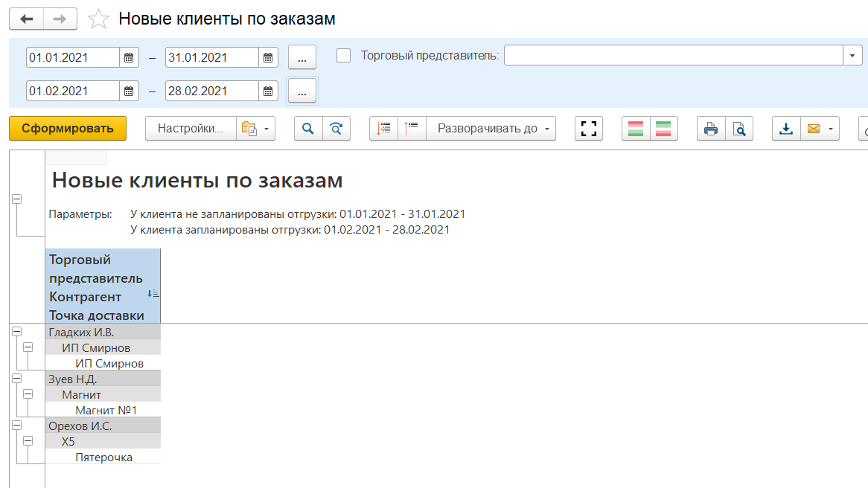
Task: Click the printer icon to print report
Action: [711, 129]
